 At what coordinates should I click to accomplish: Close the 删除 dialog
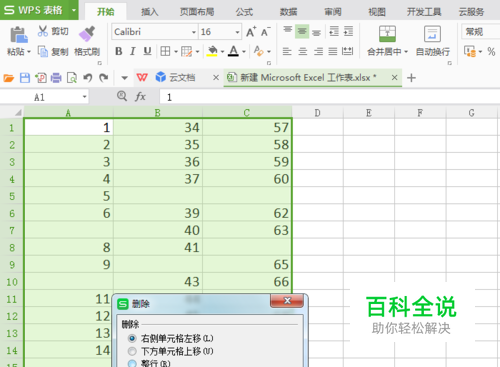click(287, 301)
